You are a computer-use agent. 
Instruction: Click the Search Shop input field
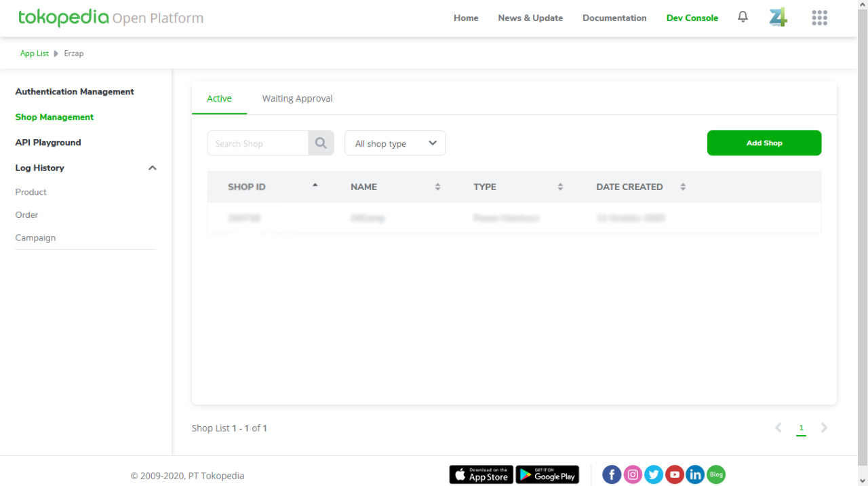(258, 143)
